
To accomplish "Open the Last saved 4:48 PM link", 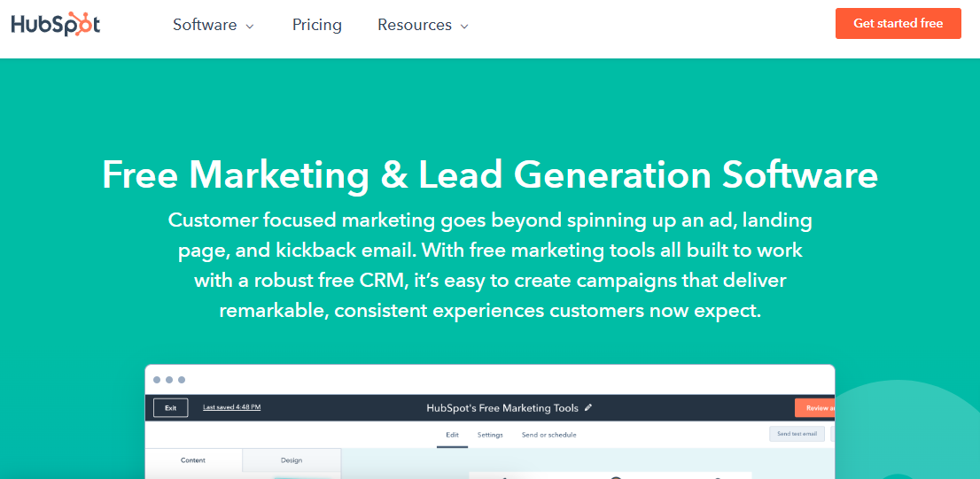I will (231, 407).
